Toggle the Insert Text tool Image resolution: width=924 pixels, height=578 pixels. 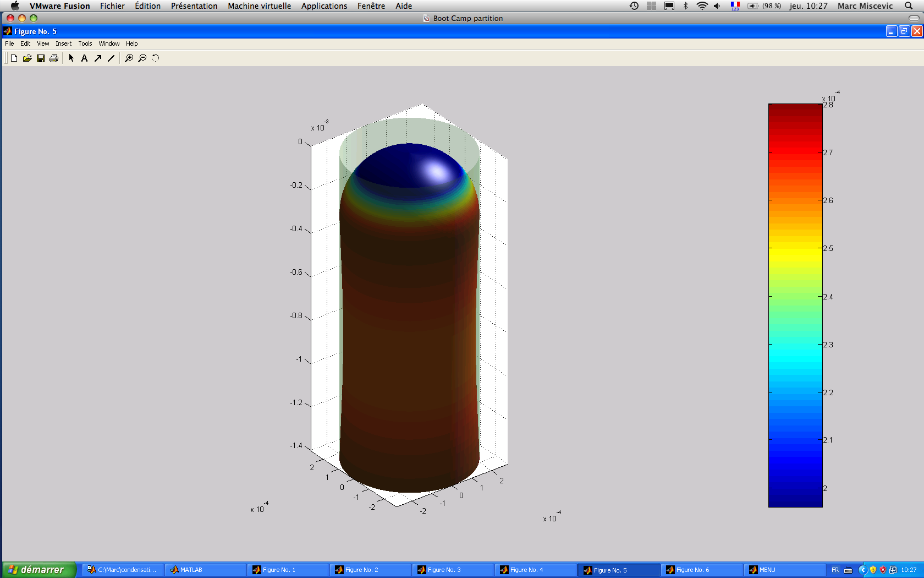(84, 58)
